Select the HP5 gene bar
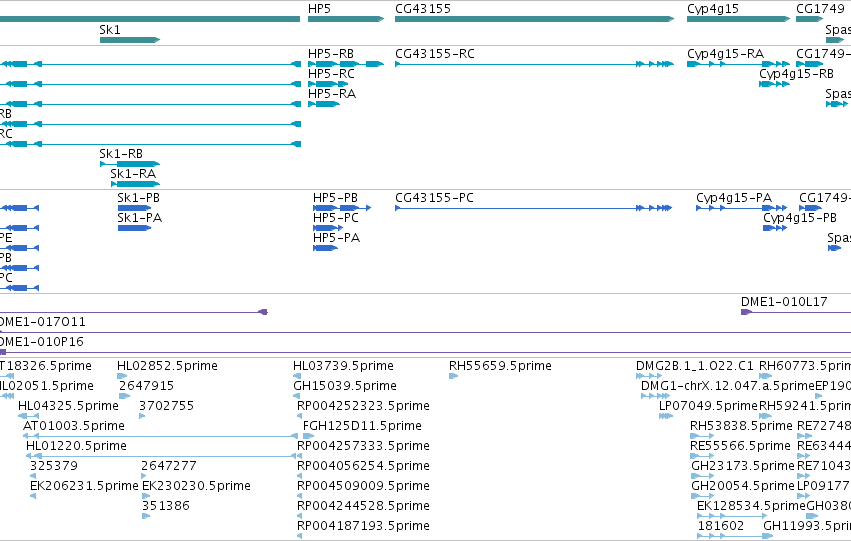The height and width of the screenshot is (541, 851). [346, 19]
